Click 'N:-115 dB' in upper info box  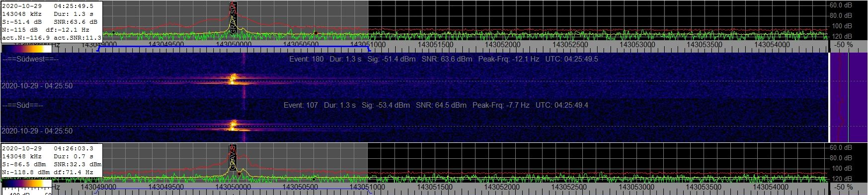point(20,30)
